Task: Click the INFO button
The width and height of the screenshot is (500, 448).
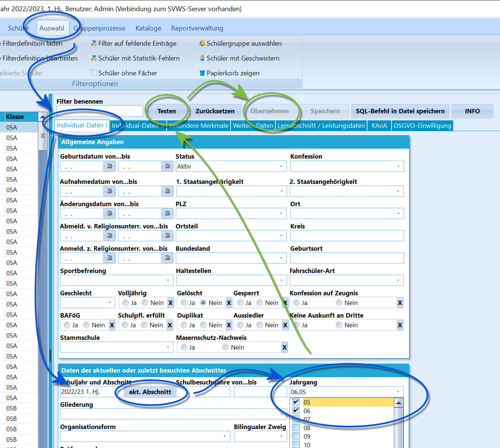Action: tap(472, 111)
